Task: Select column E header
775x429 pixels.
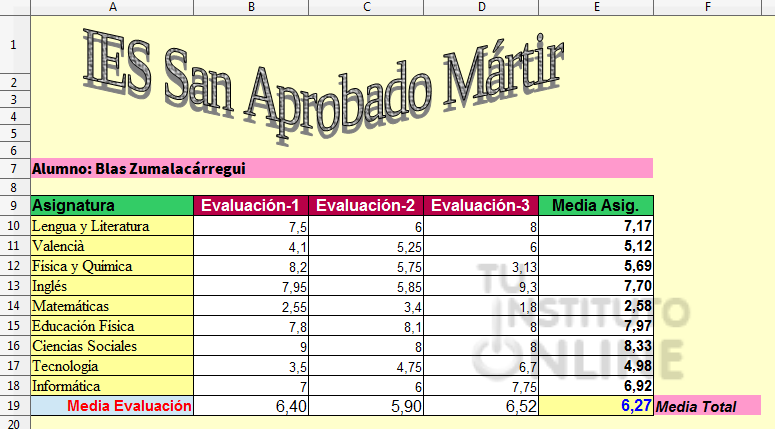Action: (x=596, y=7)
